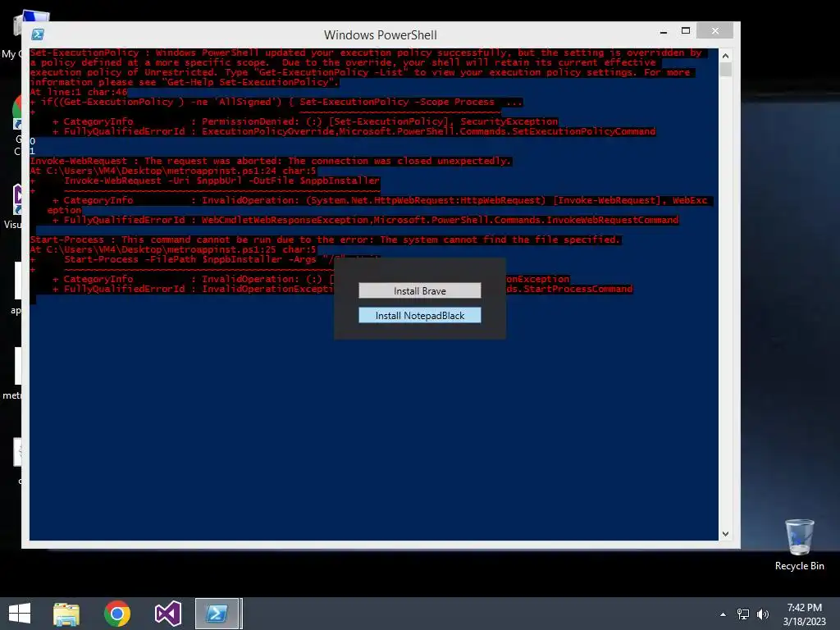840x630 pixels.
Task: Click the 'Set-ExecutionPolicy : Windows PowerShell updated' line
Action: [x=366, y=52]
